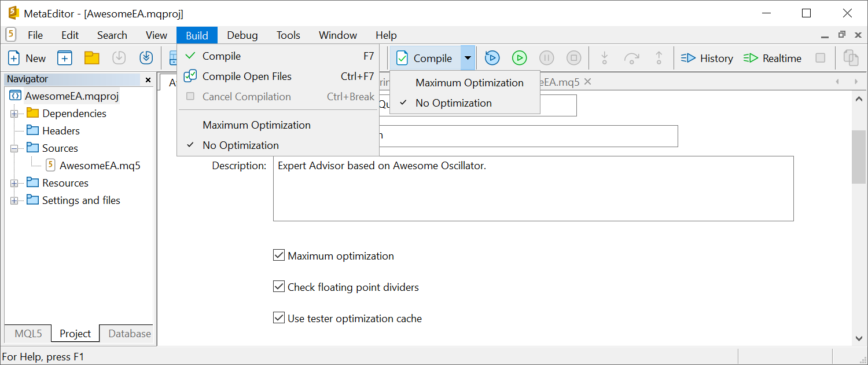Click the vertical scrollbar thumb
The height and width of the screenshot is (365, 868).
(x=859, y=157)
